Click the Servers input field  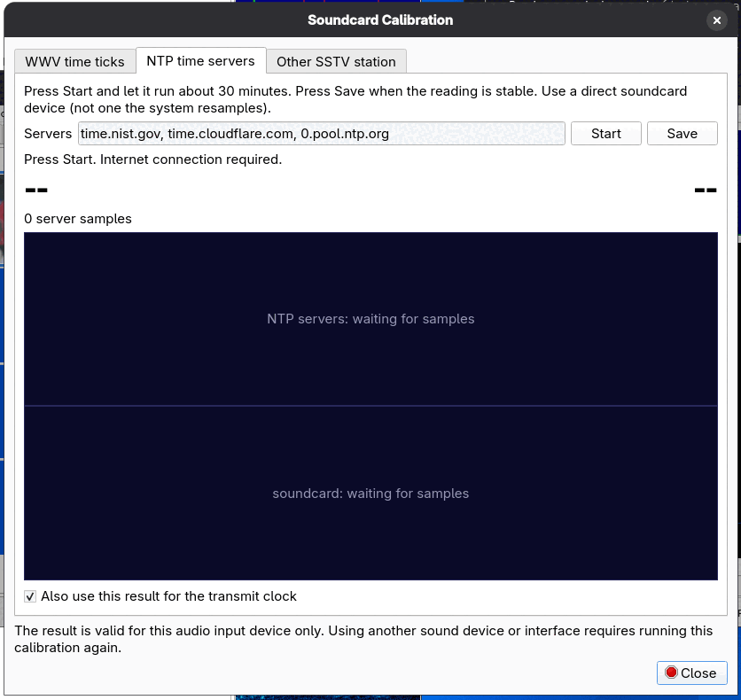[x=322, y=134]
